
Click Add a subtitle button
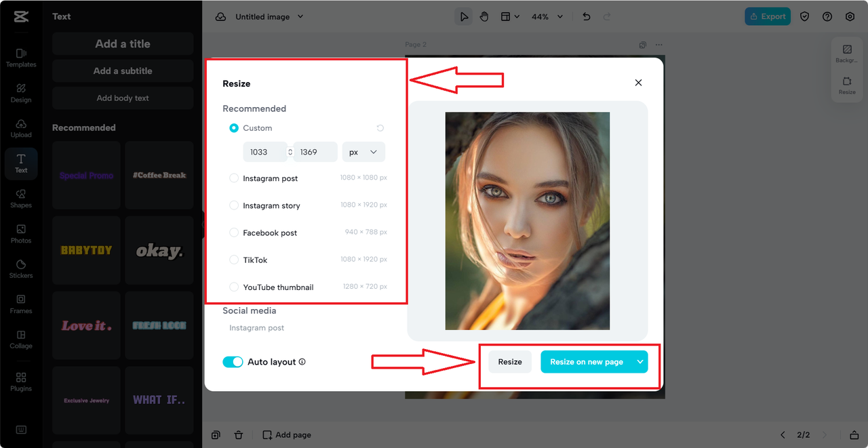tap(123, 71)
